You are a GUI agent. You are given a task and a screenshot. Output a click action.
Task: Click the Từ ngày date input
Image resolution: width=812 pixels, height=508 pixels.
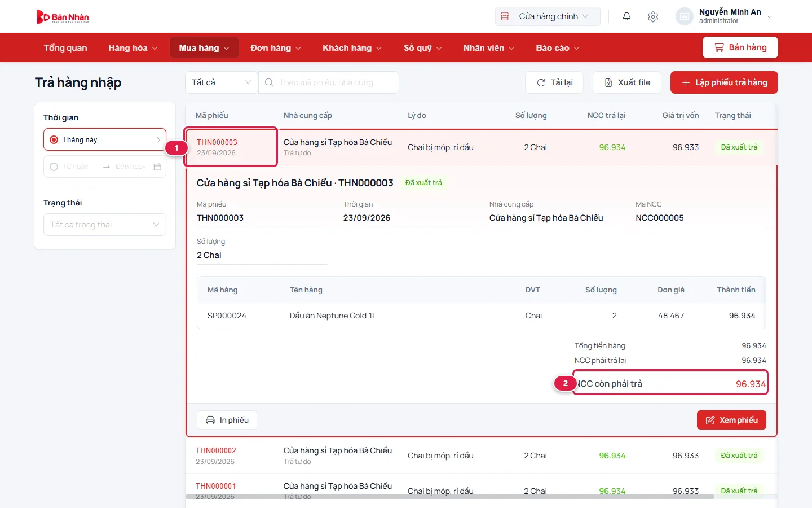[76, 167]
